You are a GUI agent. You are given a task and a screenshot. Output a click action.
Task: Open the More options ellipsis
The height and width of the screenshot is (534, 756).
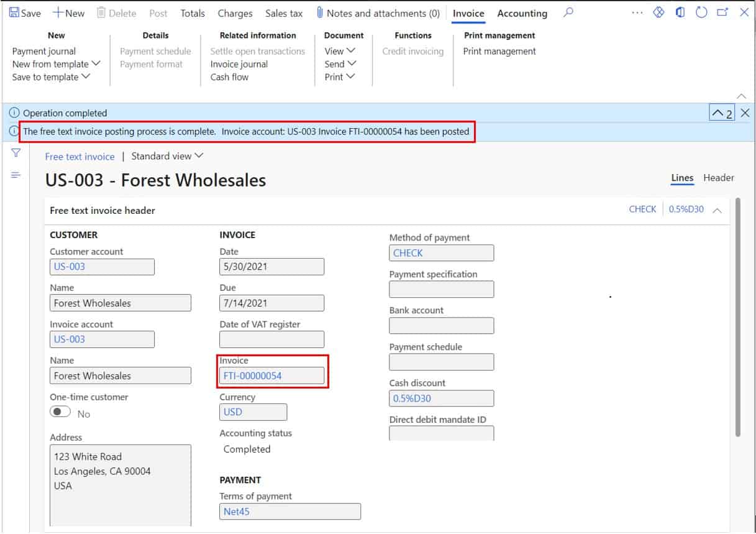637,12
